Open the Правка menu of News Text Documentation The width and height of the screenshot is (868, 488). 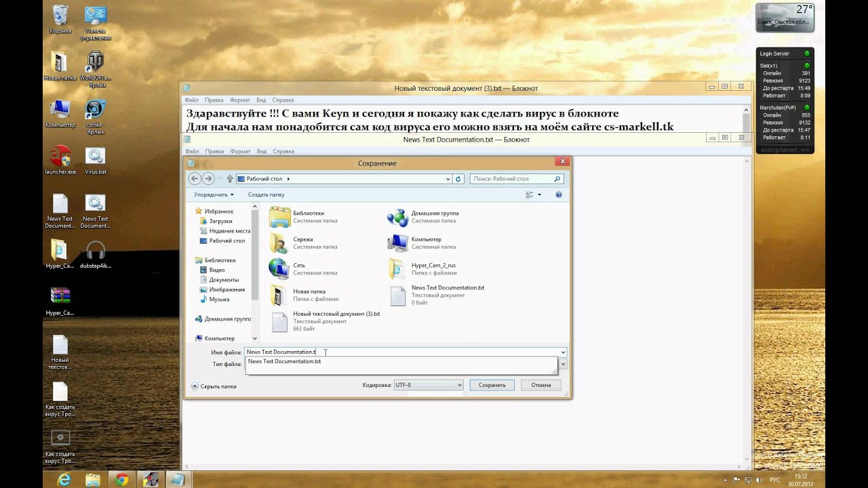(x=214, y=151)
